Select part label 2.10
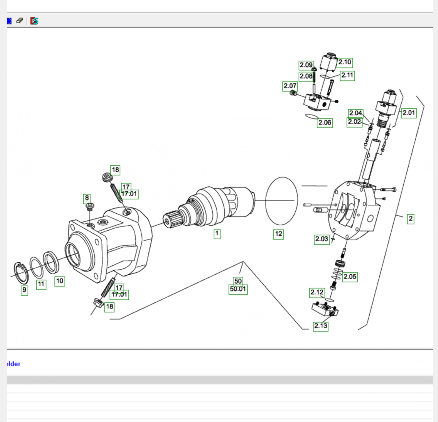438x422 pixels. pos(345,62)
